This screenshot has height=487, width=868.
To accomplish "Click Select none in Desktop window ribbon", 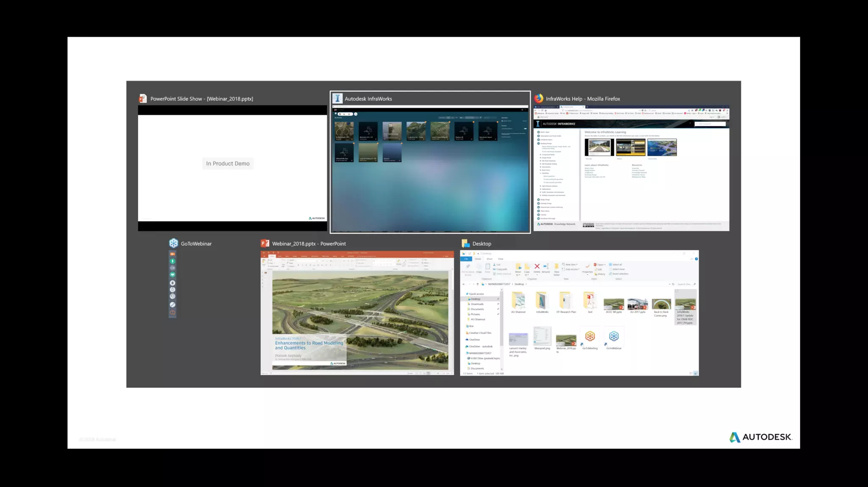I will (617, 269).
